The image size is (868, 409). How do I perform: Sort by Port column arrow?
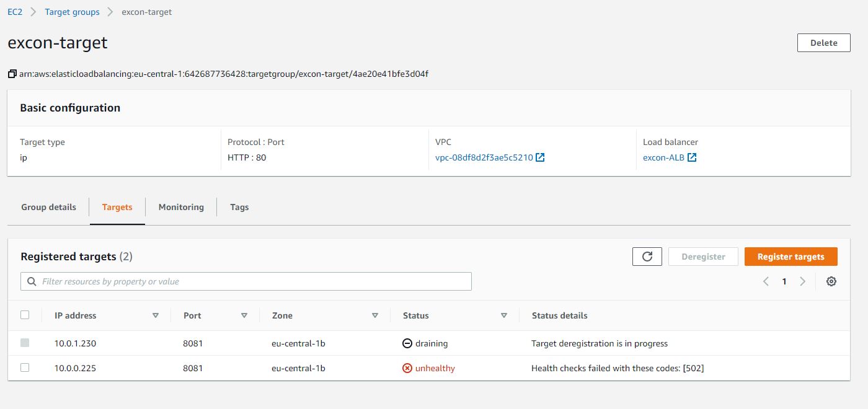point(244,315)
